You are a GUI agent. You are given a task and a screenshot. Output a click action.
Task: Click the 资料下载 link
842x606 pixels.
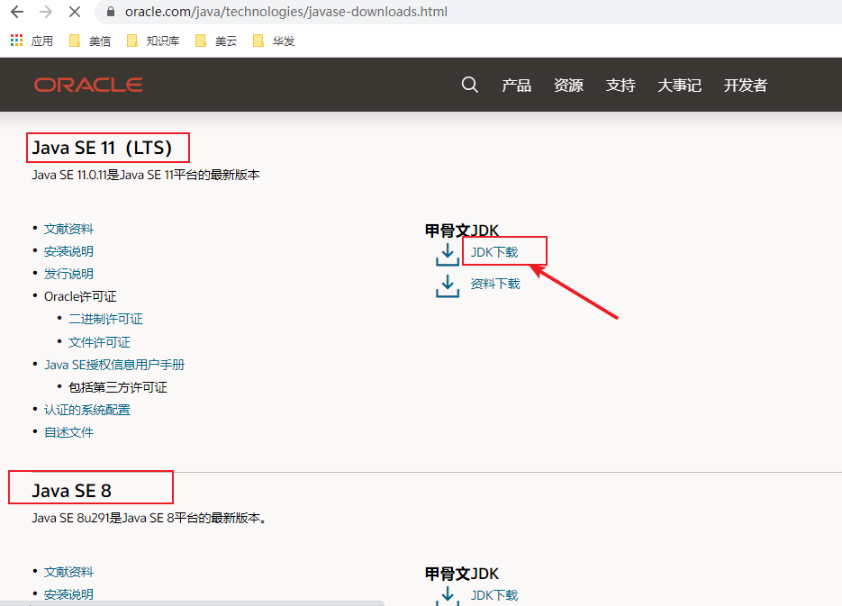click(495, 284)
